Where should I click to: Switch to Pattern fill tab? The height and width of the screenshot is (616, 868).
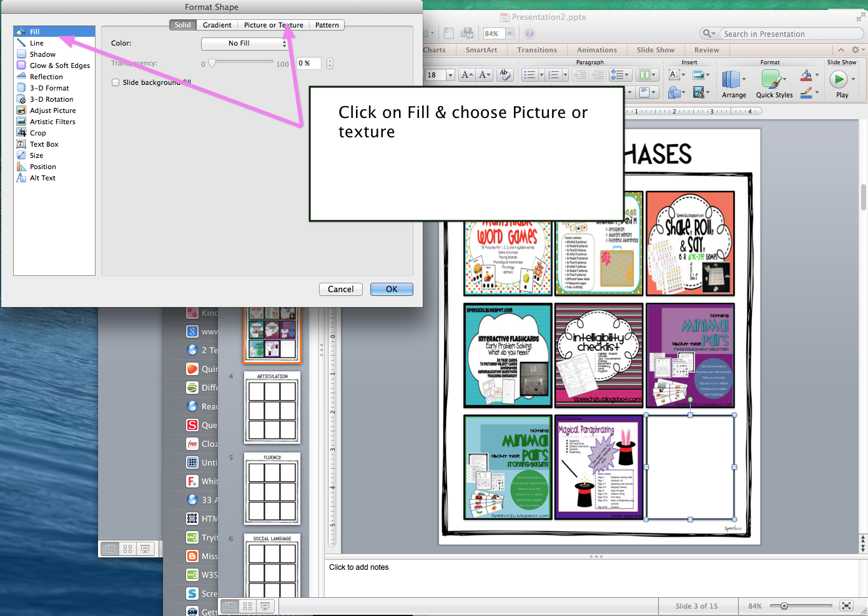tap(327, 25)
